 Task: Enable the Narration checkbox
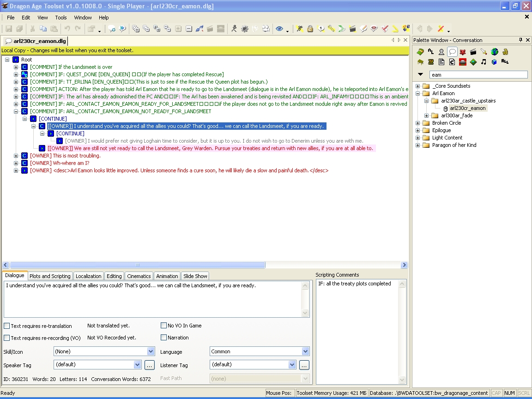(x=163, y=337)
